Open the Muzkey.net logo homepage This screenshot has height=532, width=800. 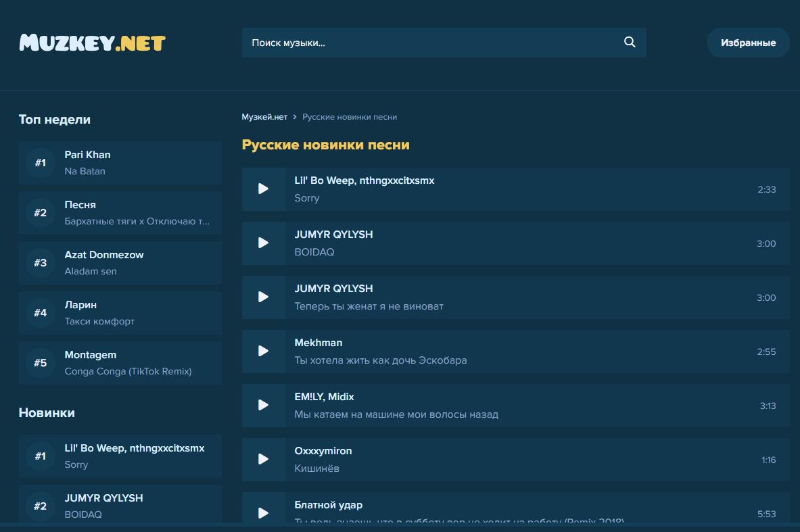click(x=93, y=43)
